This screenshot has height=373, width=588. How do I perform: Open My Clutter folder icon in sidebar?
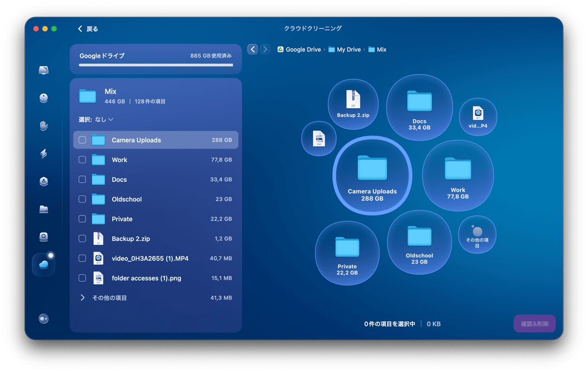coord(44,209)
